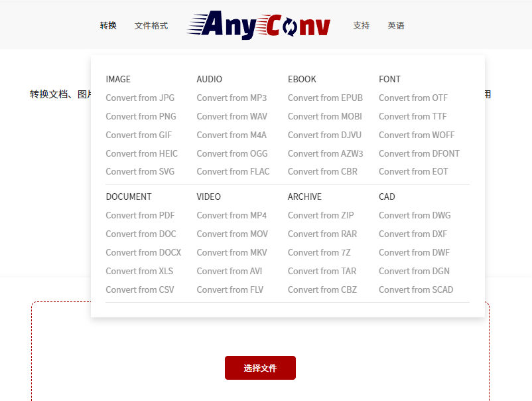Select Convert from CSV
The height and width of the screenshot is (401, 532).
tap(140, 289)
